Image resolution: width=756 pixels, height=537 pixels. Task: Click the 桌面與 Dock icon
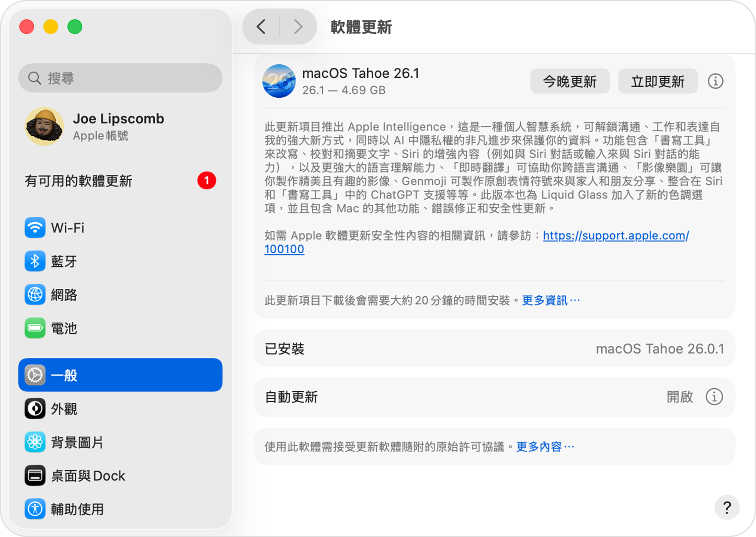pos(35,476)
